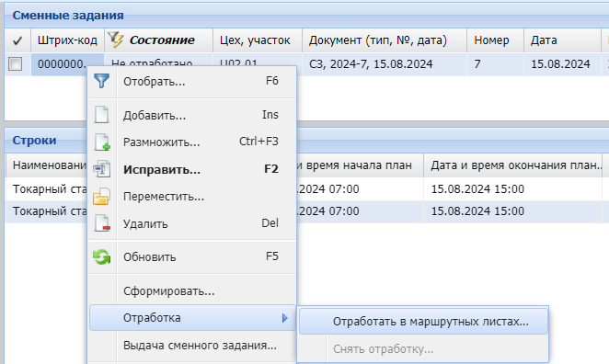The height and width of the screenshot is (364, 609).
Task: Click the Номер column header
Action: [491, 40]
